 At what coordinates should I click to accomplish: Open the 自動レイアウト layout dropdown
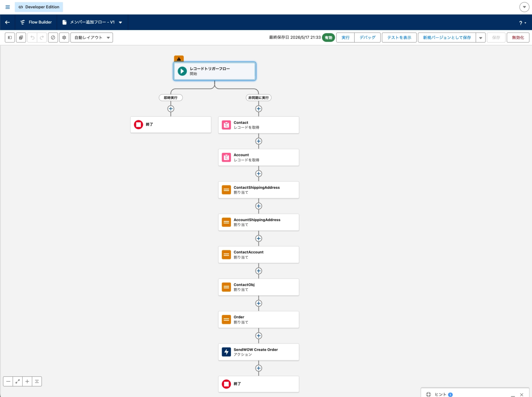click(92, 38)
